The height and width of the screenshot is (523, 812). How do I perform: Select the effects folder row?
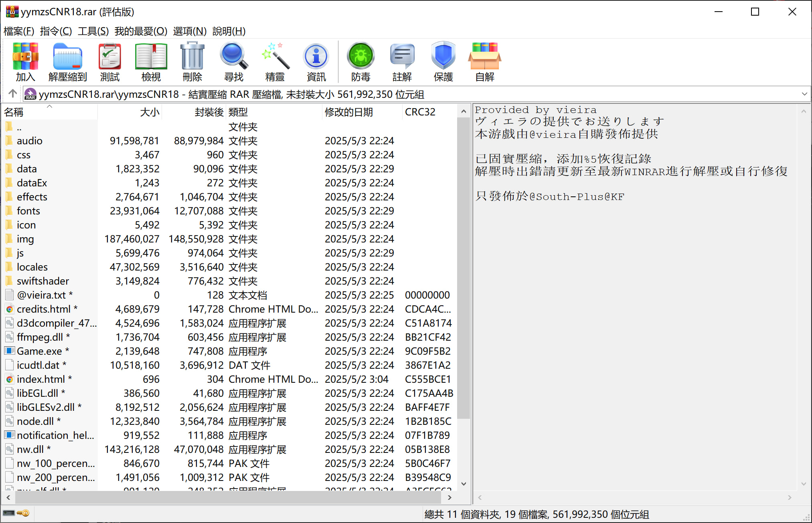pos(230,197)
